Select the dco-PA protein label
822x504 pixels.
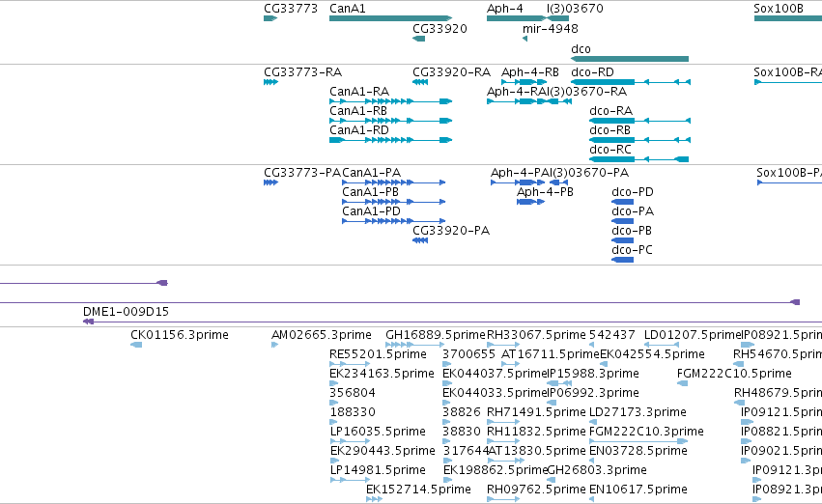pyautogui.click(x=633, y=211)
